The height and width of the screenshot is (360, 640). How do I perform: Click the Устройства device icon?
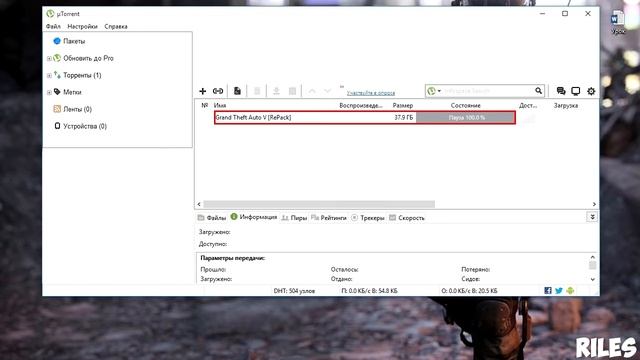point(57,126)
